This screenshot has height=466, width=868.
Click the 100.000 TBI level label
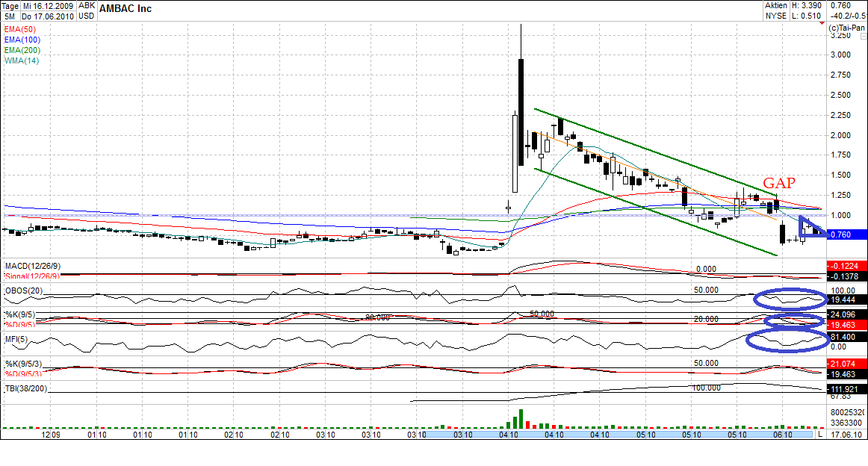point(707,388)
